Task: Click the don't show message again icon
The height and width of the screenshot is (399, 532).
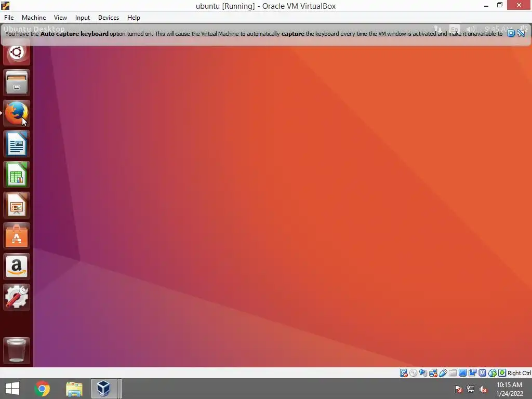Action: [521, 33]
